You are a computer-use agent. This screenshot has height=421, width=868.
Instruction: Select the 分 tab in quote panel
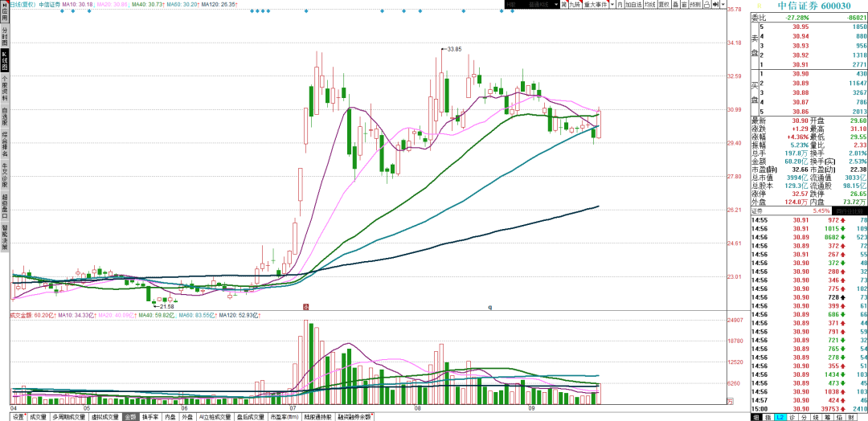[805, 416]
